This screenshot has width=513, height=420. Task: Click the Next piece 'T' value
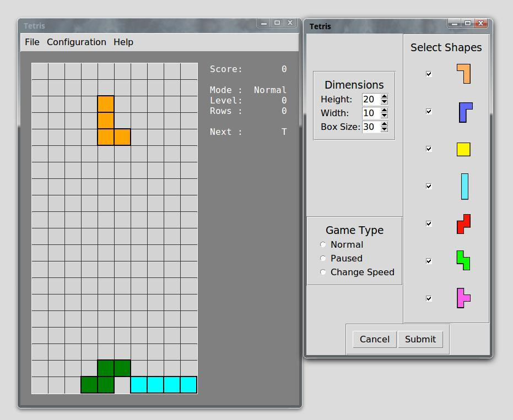pos(284,132)
